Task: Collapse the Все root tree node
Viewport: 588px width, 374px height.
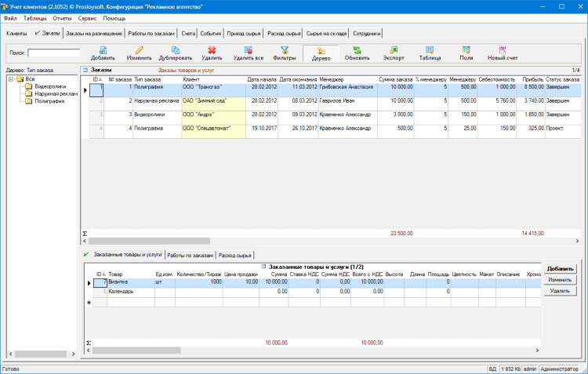Action: [11, 79]
